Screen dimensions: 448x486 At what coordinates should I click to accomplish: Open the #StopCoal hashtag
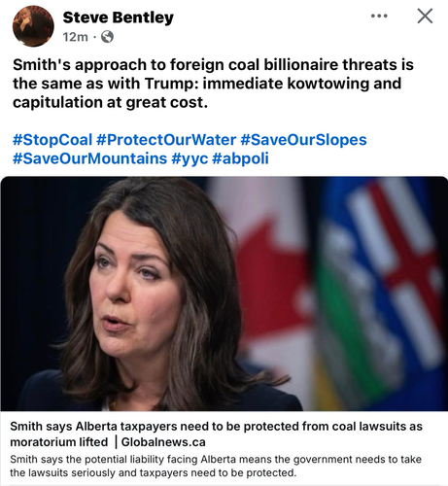coord(52,140)
